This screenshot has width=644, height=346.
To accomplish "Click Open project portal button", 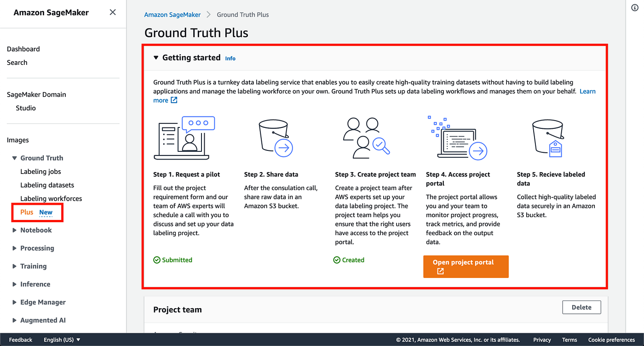I will tap(466, 267).
